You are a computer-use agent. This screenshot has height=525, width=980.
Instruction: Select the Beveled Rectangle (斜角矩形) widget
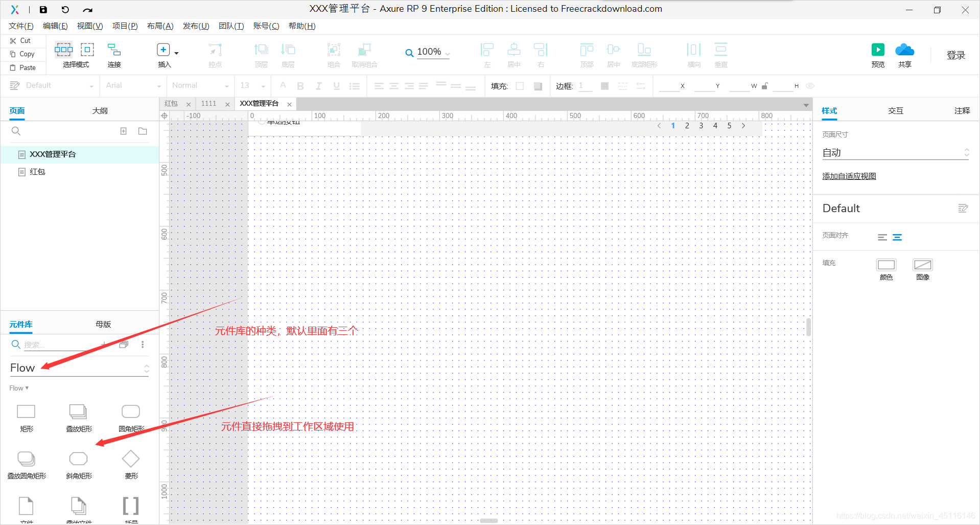coord(78,459)
